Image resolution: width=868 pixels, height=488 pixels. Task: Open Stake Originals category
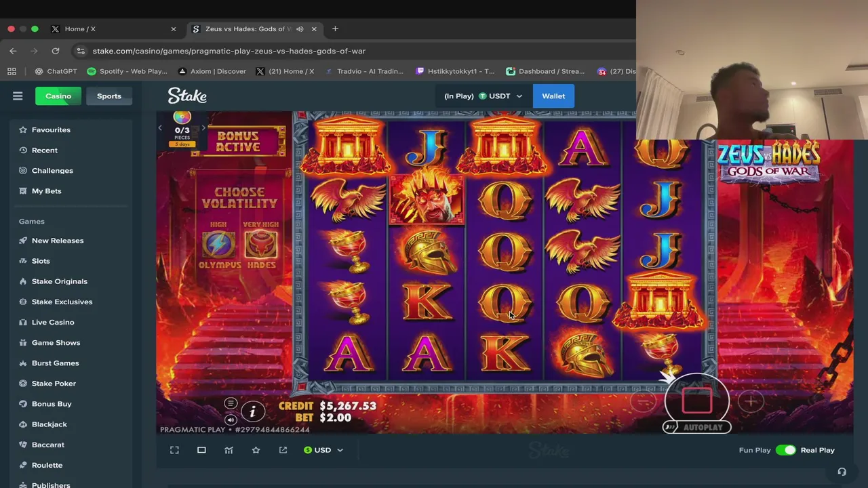[x=60, y=281]
